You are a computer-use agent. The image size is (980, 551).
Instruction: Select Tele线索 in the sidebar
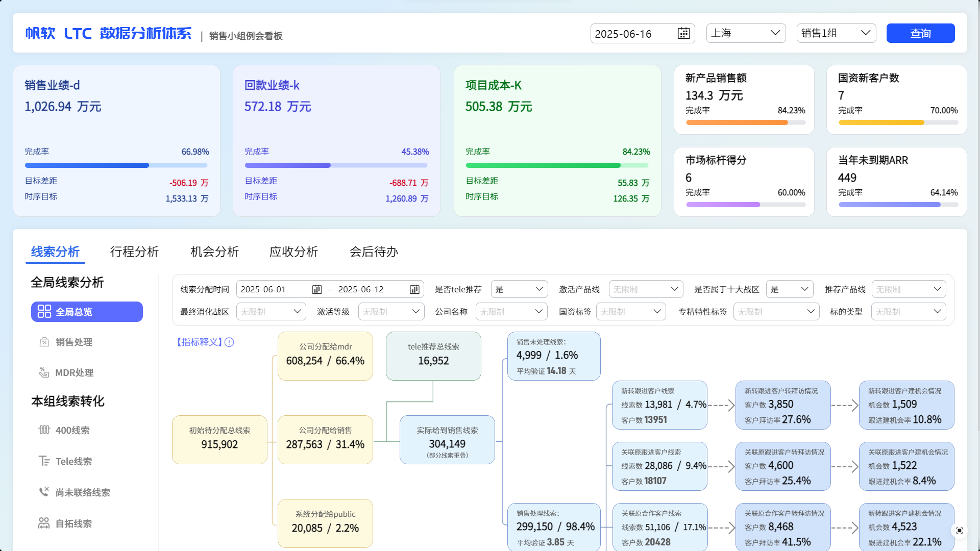click(73, 461)
